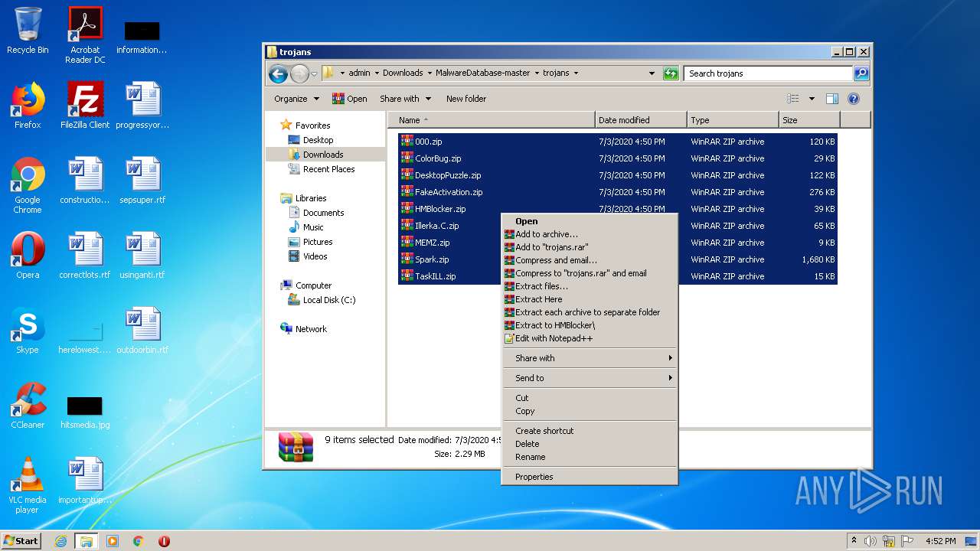980x551 pixels.
Task: Select Extract files... option
Action: tap(590, 286)
